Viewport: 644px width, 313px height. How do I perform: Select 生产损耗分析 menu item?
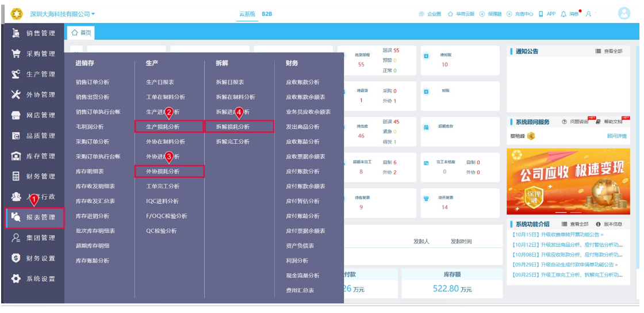pos(169,127)
